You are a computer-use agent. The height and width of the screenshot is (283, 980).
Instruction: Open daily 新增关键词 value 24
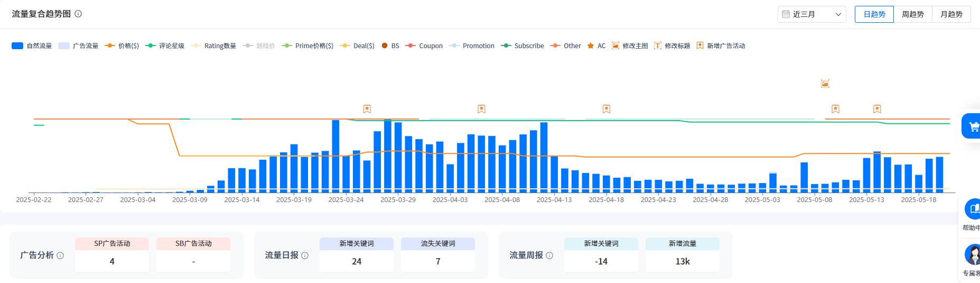pyautogui.click(x=357, y=261)
